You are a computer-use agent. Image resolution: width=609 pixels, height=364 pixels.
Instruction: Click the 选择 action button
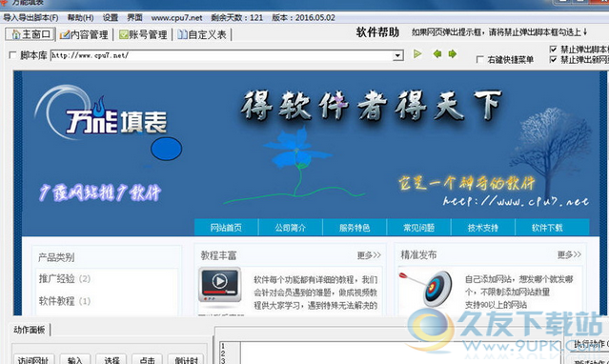(112, 360)
